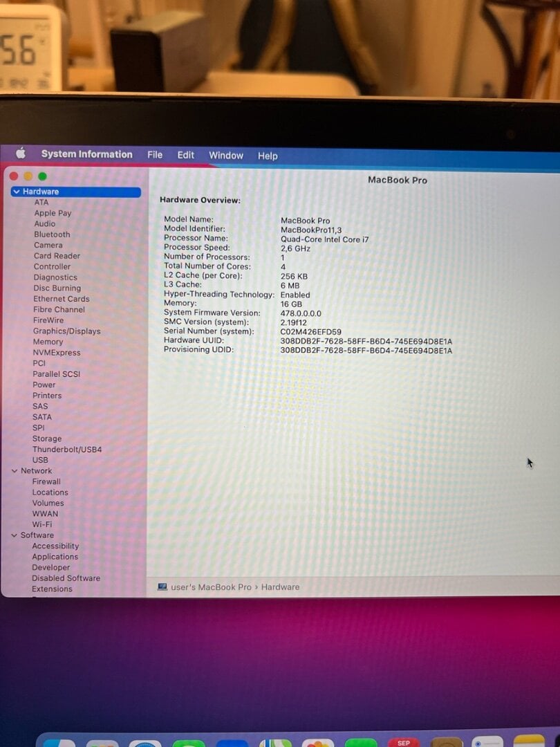Select WWAN in the sidebar

click(x=45, y=514)
